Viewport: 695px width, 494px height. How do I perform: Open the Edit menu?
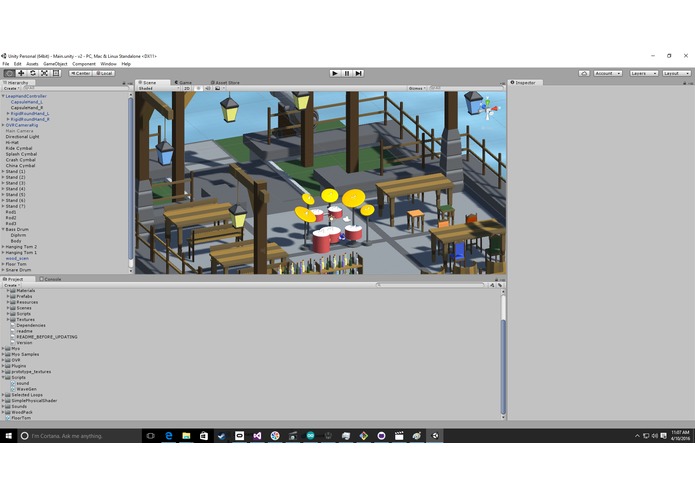[18, 64]
